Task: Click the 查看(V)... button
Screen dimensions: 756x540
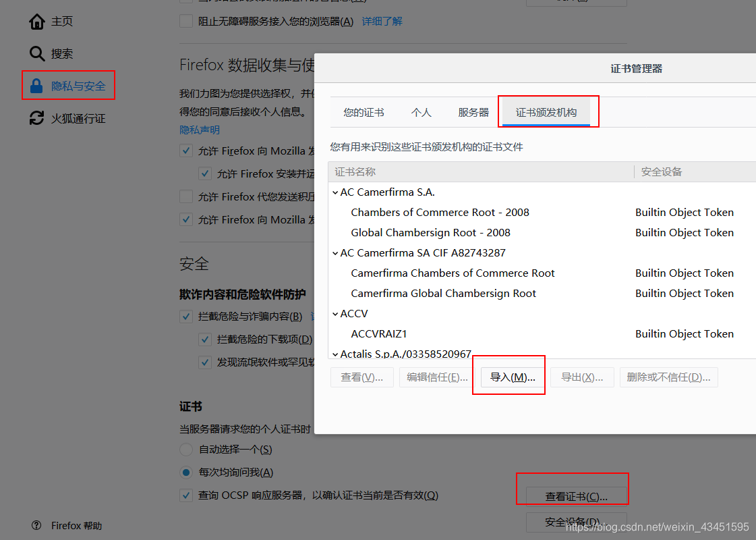Action: pyautogui.click(x=361, y=377)
